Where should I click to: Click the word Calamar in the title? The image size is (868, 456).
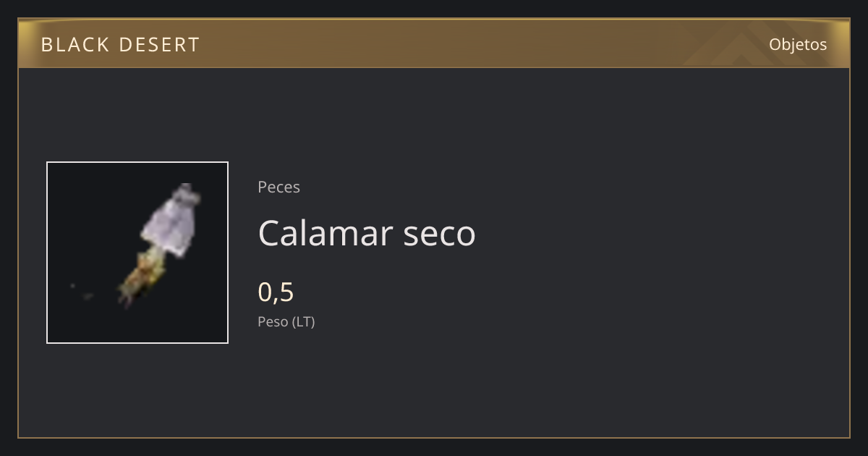pos(325,233)
